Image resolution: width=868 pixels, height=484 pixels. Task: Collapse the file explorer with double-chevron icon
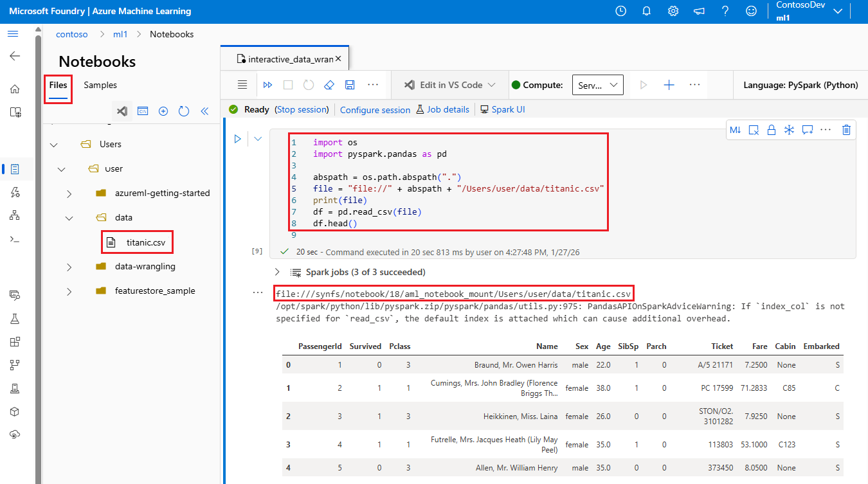click(204, 111)
